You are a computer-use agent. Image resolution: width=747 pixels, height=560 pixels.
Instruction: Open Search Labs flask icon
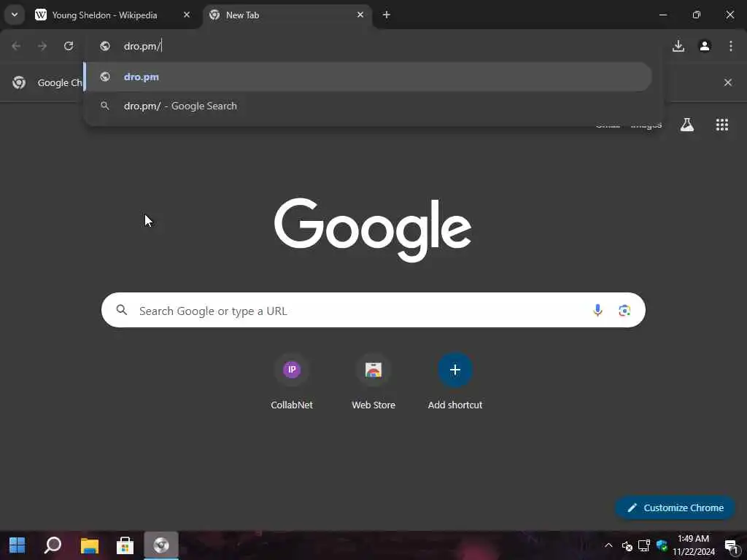coord(686,125)
